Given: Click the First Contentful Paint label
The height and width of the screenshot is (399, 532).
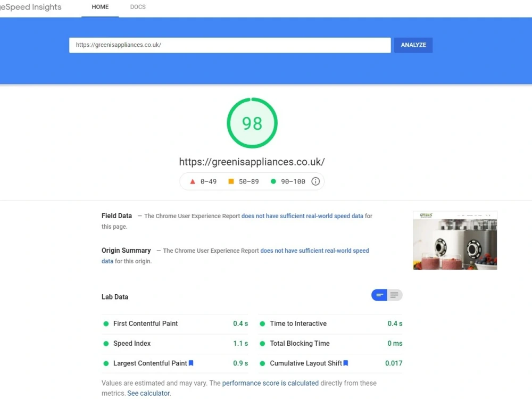Looking at the screenshot, I should coord(146,323).
